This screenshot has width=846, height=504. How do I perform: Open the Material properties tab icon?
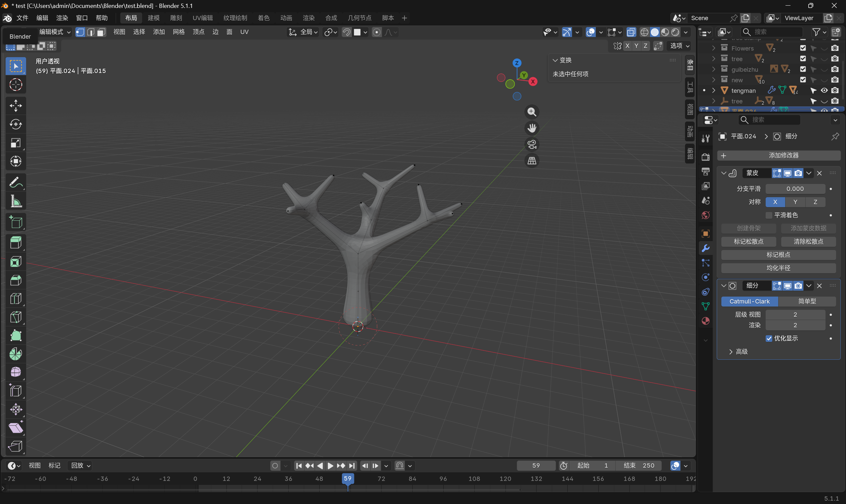(x=705, y=321)
